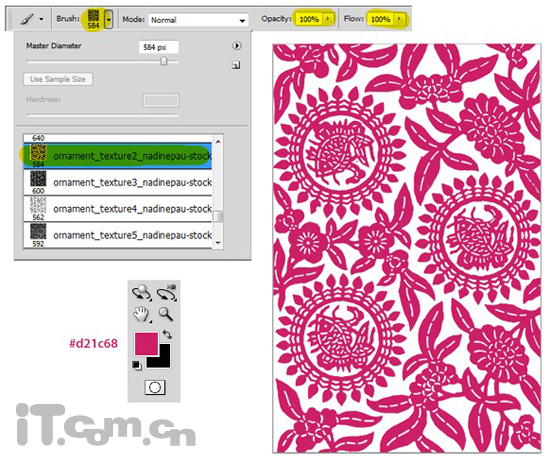The image size is (550, 463).
Task: Click the Opacity 100% value field
Action: click(309, 19)
